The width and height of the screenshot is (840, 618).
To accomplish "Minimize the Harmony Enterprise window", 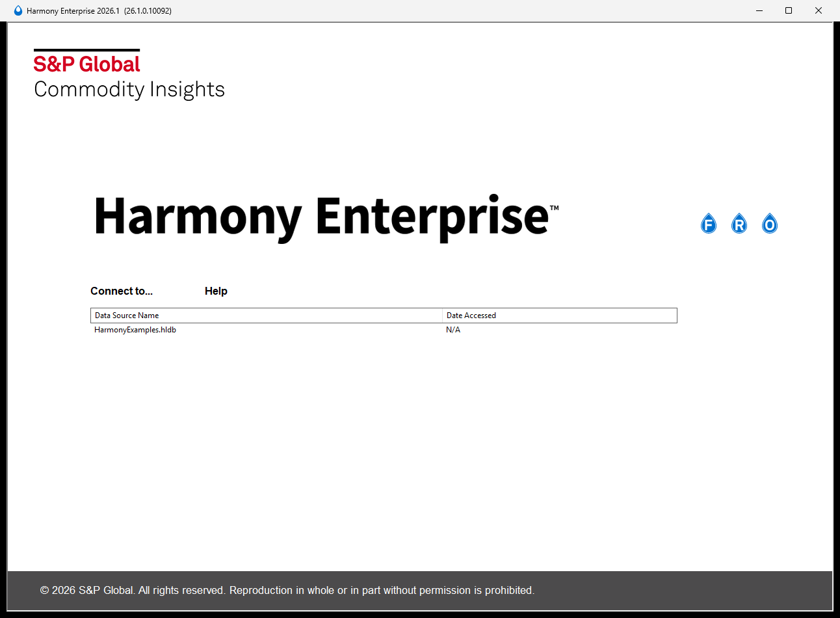I will click(759, 10).
